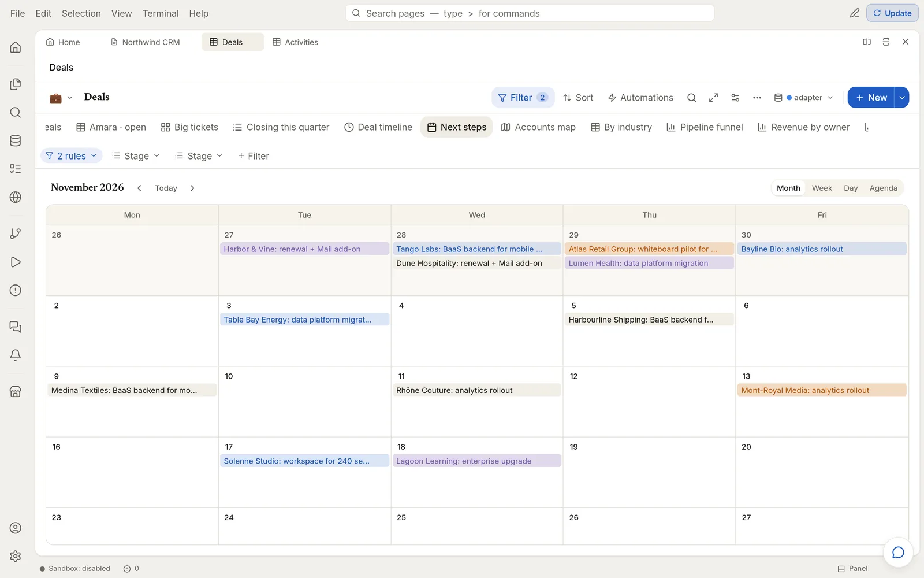Open the File menu
The height and width of the screenshot is (578, 924).
[18, 13]
